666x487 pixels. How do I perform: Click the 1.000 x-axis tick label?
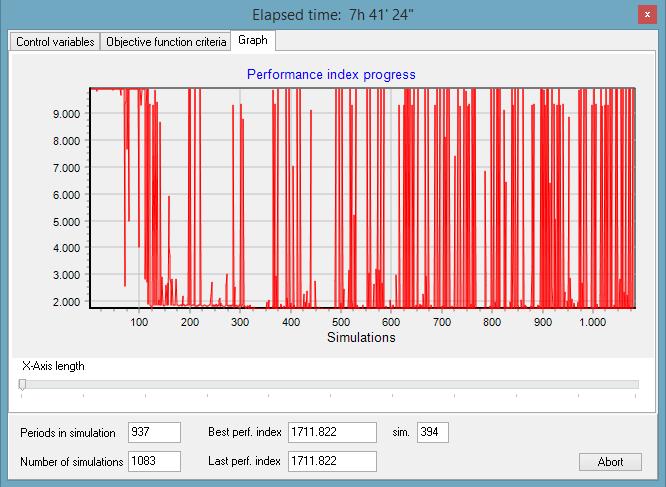pos(593,322)
